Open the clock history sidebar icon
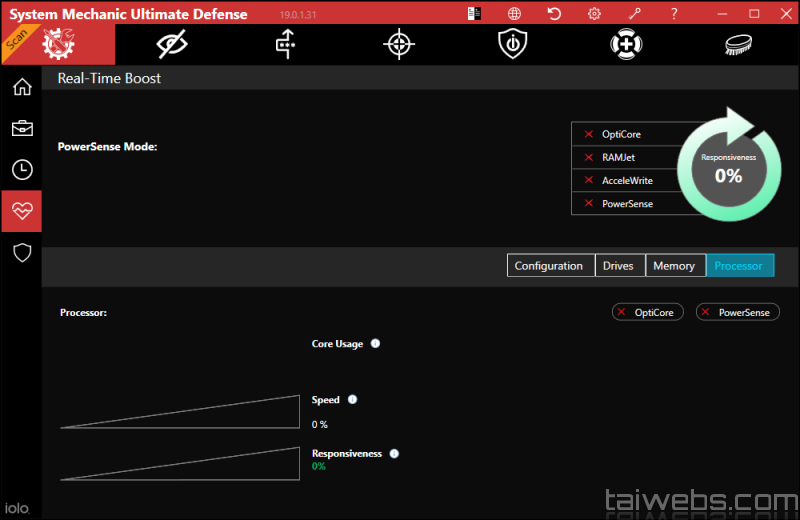This screenshot has height=520, width=800. tap(21, 170)
